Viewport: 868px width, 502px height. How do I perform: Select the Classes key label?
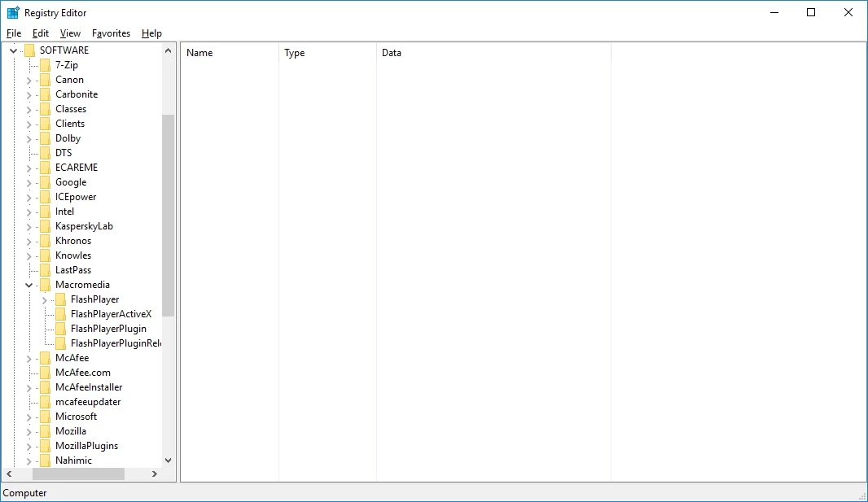click(71, 109)
